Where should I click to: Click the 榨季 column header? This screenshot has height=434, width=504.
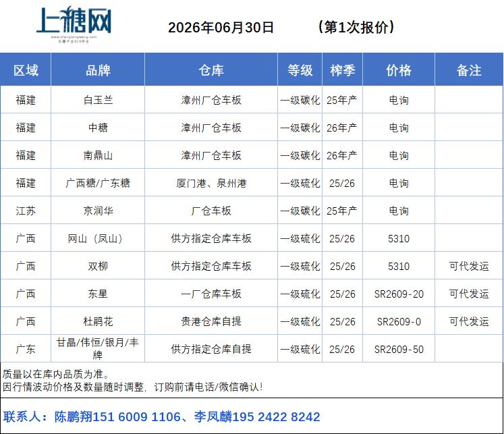coord(343,70)
